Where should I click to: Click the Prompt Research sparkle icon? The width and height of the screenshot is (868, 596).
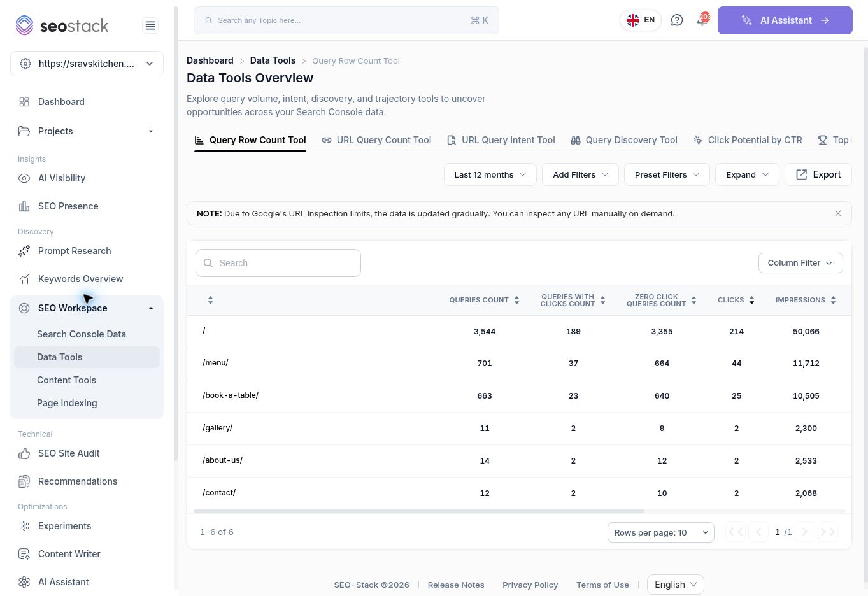tap(24, 251)
